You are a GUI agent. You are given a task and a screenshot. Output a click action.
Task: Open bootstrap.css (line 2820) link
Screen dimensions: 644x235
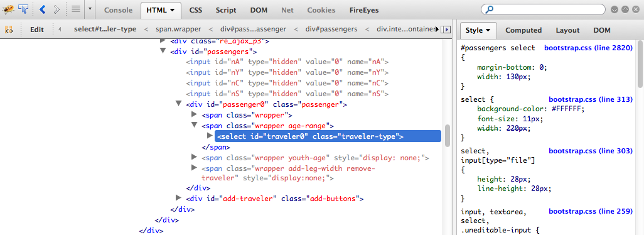coord(588,48)
